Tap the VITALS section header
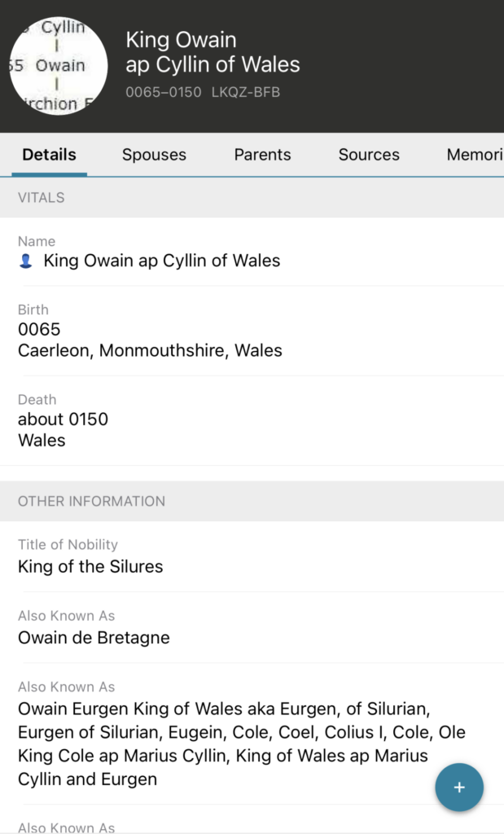This screenshot has height=834, width=504. tap(42, 197)
